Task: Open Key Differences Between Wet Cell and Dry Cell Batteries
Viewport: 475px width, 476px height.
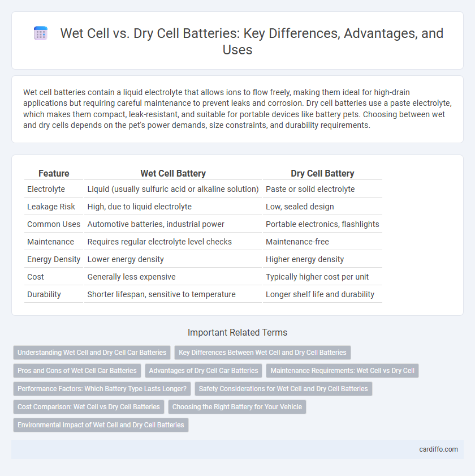Action: point(262,353)
